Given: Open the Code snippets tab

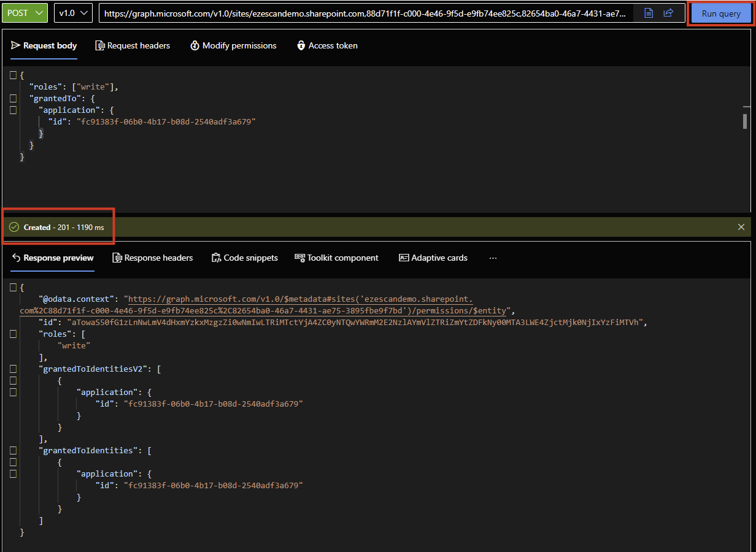Looking at the screenshot, I should (244, 258).
